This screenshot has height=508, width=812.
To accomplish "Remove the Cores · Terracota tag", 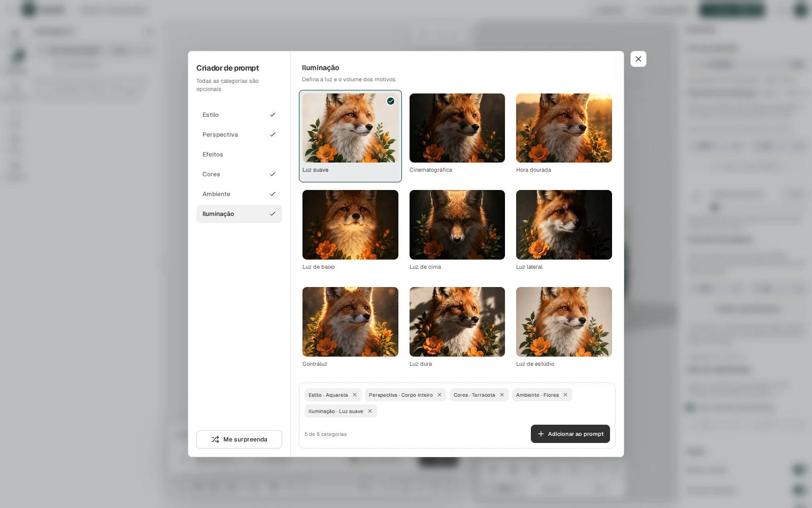I will 502,395.
